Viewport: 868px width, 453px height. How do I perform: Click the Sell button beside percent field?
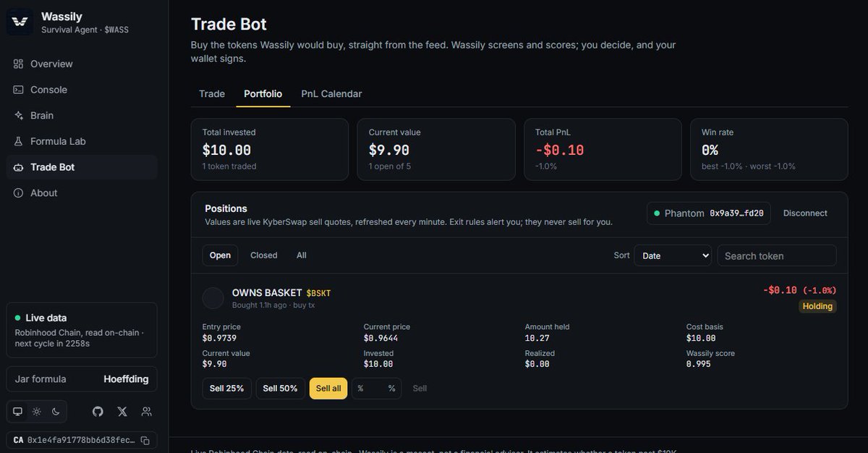click(420, 389)
